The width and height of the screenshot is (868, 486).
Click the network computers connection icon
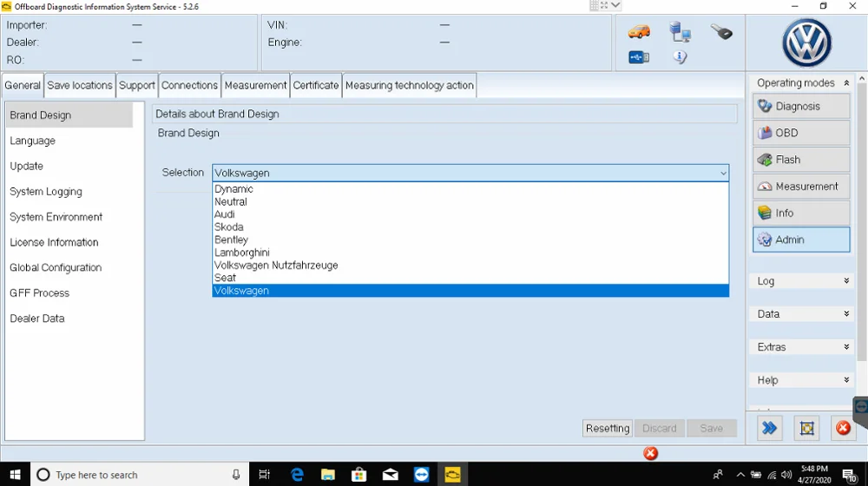(680, 33)
